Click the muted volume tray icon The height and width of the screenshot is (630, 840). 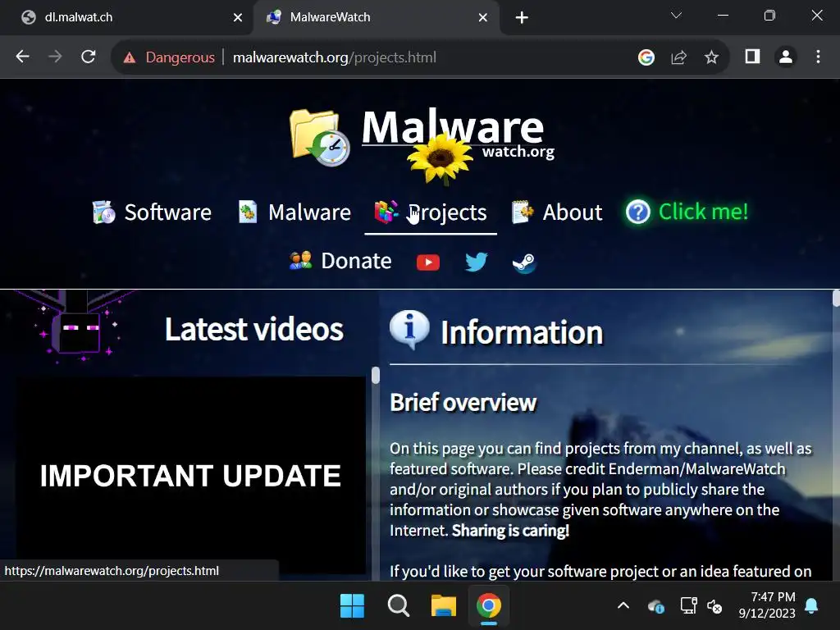(x=714, y=606)
